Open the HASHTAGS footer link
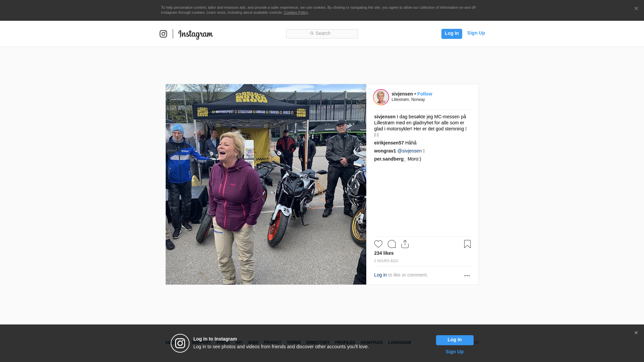The height and width of the screenshot is (362, 644). 372,343
